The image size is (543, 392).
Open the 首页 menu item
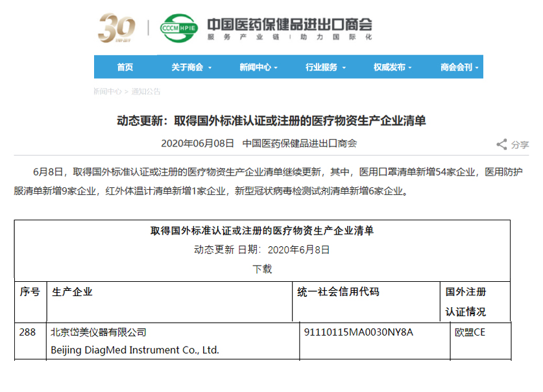pos(125,67)
